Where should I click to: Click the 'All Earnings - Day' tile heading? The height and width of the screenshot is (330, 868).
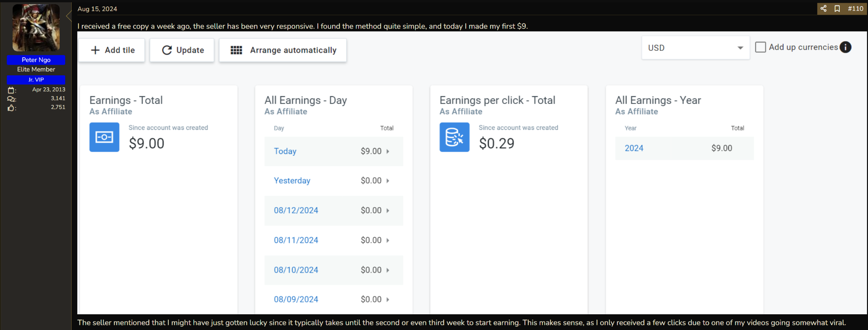coord(306,100)
